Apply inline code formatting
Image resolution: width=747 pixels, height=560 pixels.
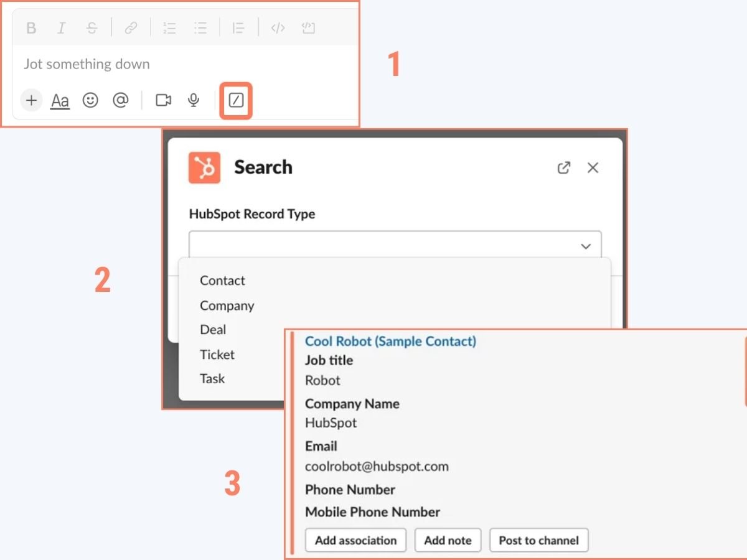point(278,28)
